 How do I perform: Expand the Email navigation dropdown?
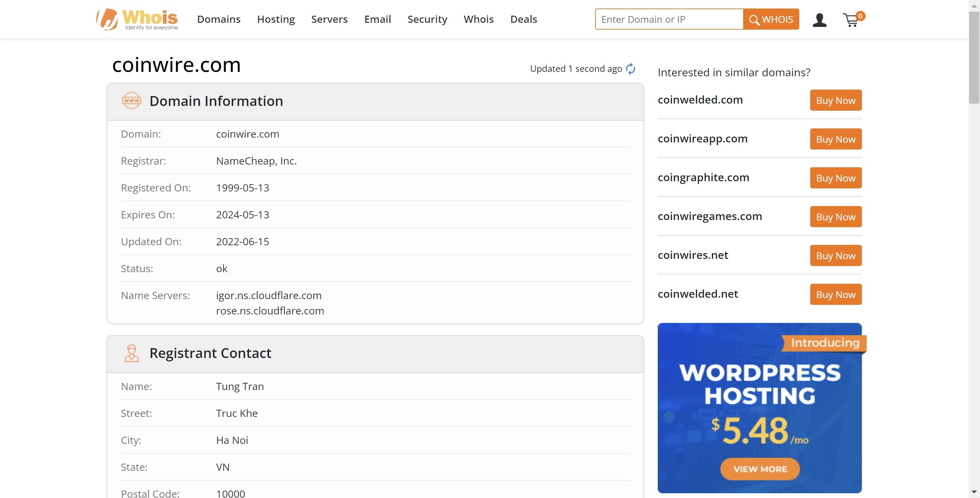coord(377,19)
